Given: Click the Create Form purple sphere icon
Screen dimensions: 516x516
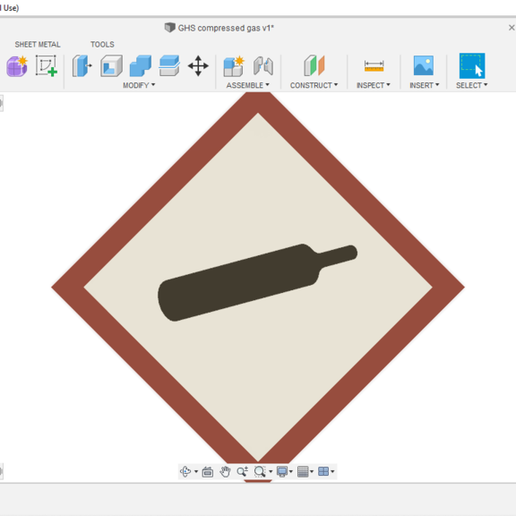Looking at the screenshot, I should click(x=17, y=66).
